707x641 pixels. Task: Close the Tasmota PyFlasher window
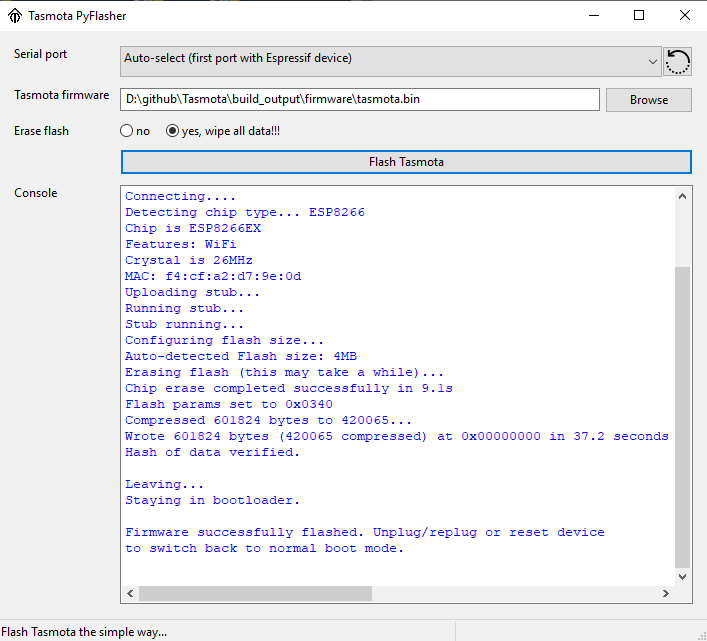pyautogui.click(x=684, y=16)
